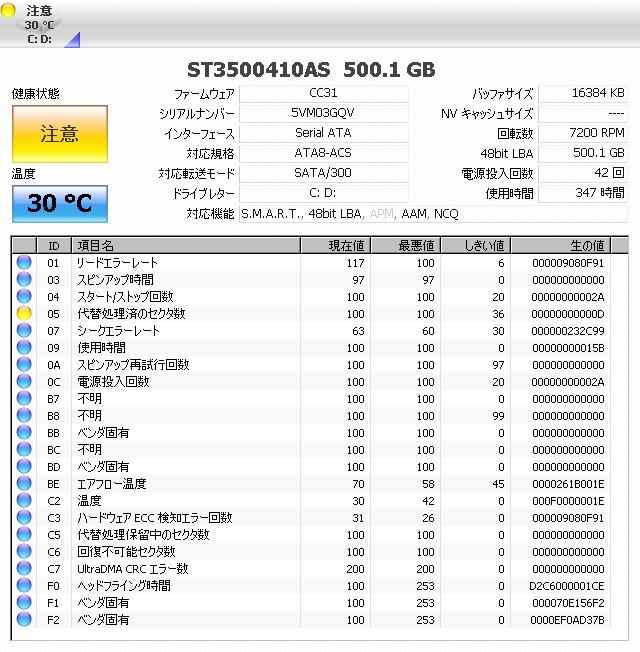Click the blue status icon for row 0A
The image size is (640, 652).
coord(24,365)
